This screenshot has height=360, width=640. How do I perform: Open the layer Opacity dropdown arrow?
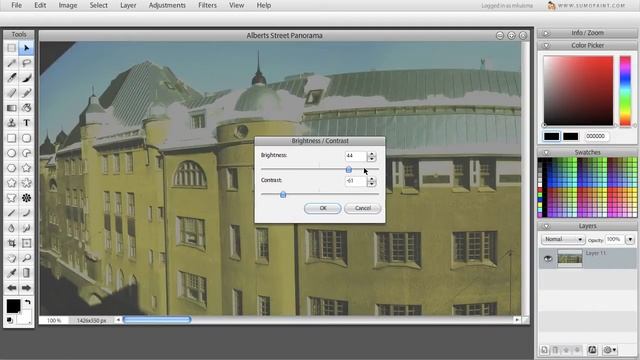(x=630, y=239)
